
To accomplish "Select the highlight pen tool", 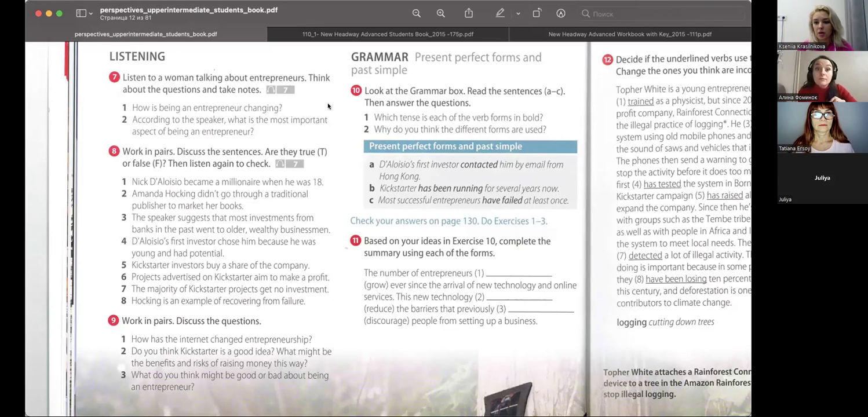I will pos(500,13).
